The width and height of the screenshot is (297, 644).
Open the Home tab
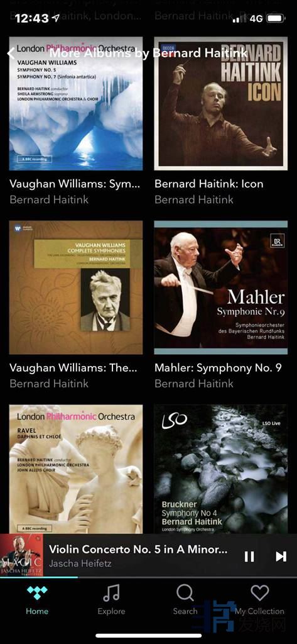click(x=37, y=600)
